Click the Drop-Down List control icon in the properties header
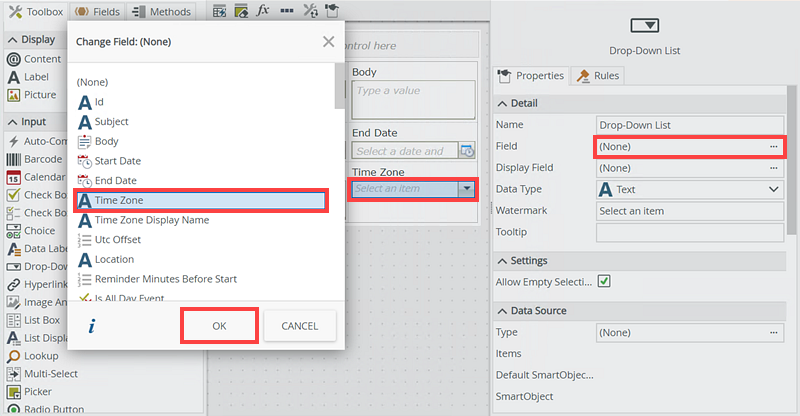 644,25
